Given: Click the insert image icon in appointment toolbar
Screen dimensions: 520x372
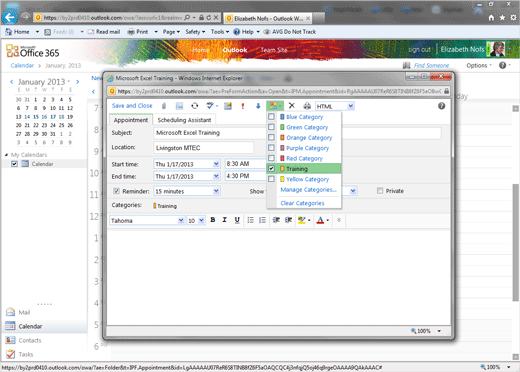Looking at the screenshot, I should click(x=179, y=106).
